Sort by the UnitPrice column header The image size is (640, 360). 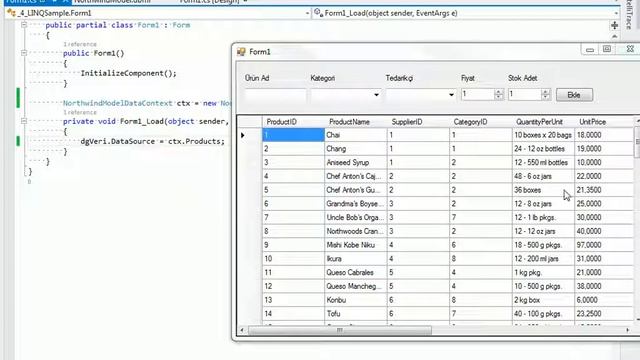pos(603,122)
